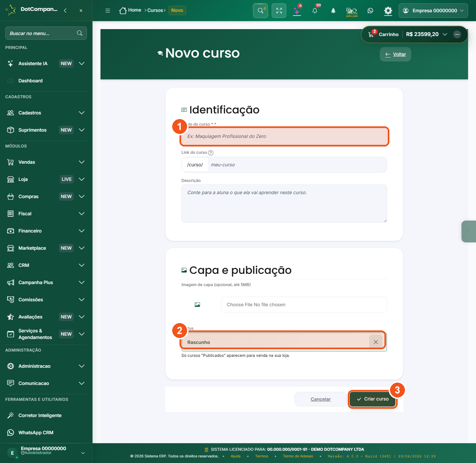Screen dimensions: 476x463
Task: Open Empresa 00000000 profile at sidebar bottom
Action: (x=46, y=453)
